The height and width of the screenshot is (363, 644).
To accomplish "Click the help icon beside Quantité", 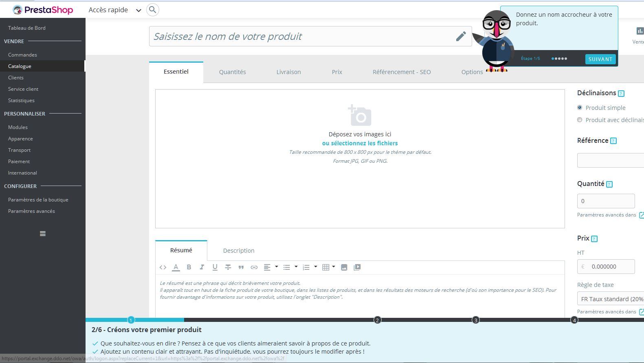I will pos(609,184).
